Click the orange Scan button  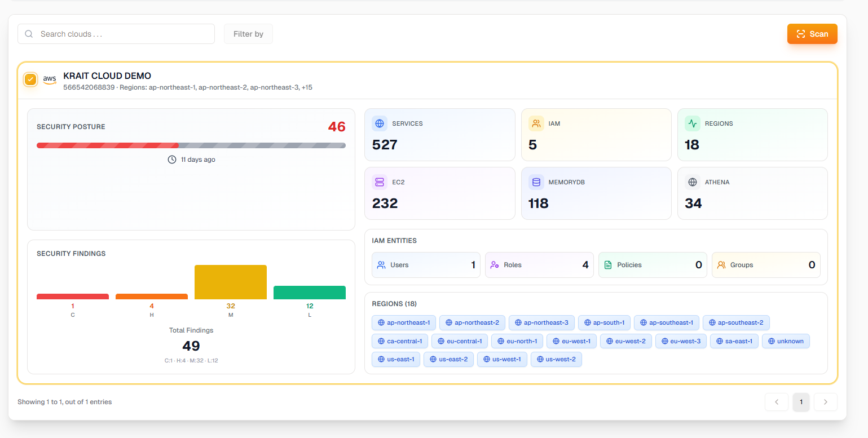point(812,34)
